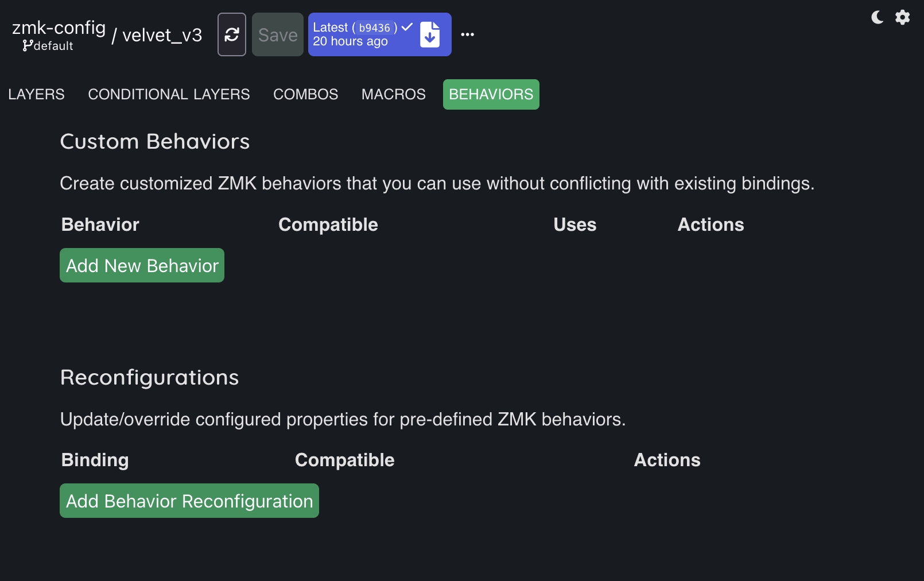Open the velvet_v3 keyboard selector
Image resolution: width=924 pixels, height=581 pixels.
[162, 35]
